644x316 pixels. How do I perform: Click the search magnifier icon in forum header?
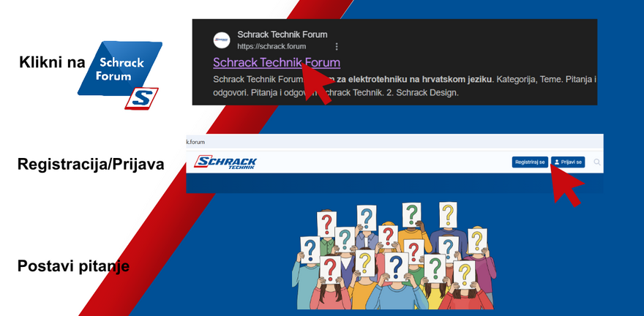[597, 162]
